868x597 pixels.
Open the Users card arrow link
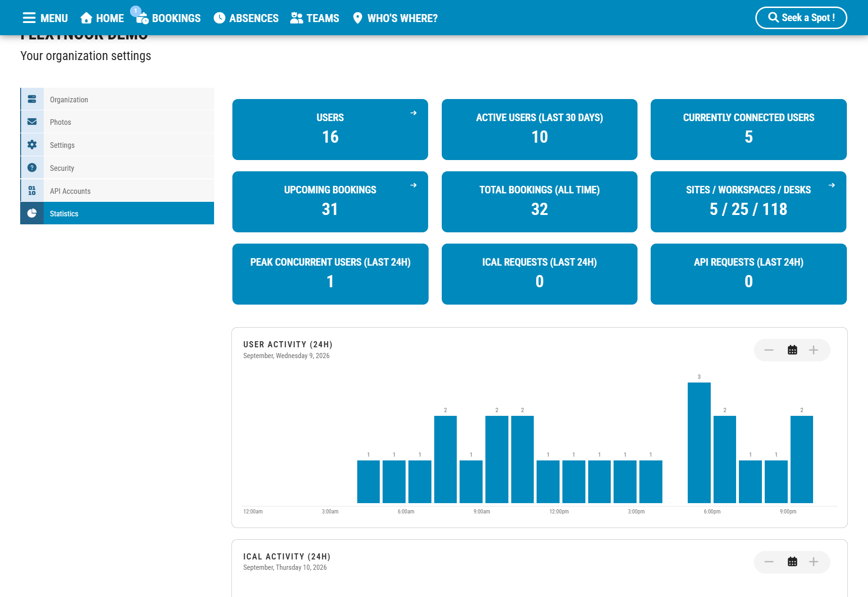(x=414, y=113)
